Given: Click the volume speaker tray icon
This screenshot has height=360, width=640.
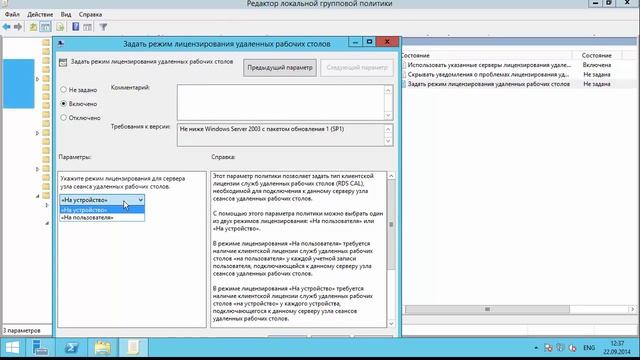Looking at the screenshot, I should [x=573, y=348].
